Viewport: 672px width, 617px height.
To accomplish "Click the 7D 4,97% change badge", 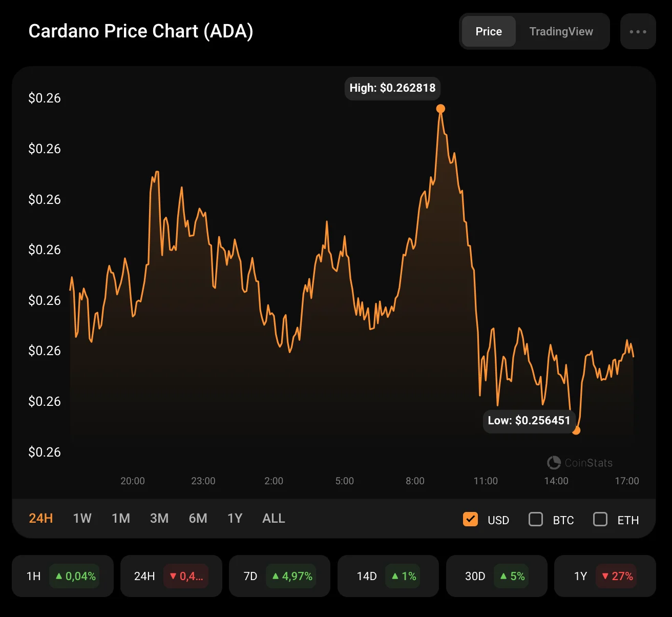I will [x=292, y=576].
